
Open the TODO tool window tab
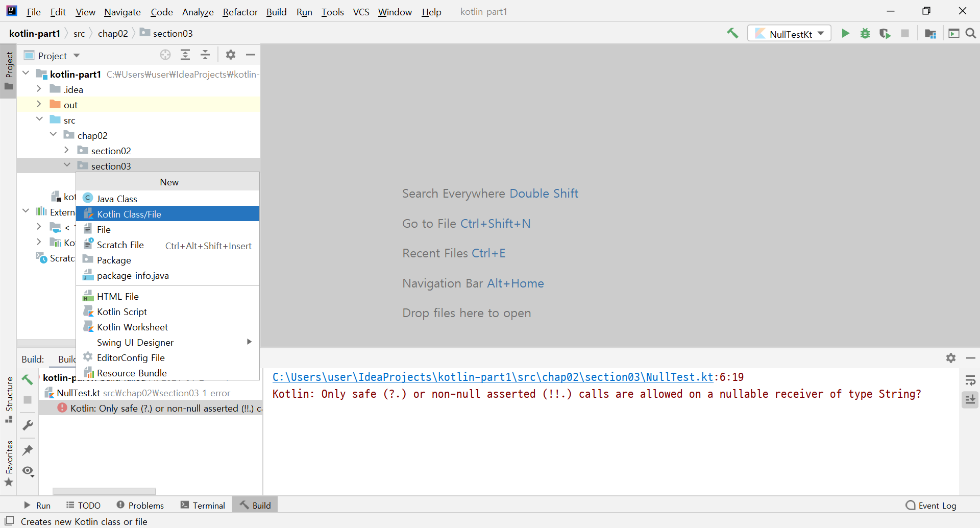tap(83, 505)
